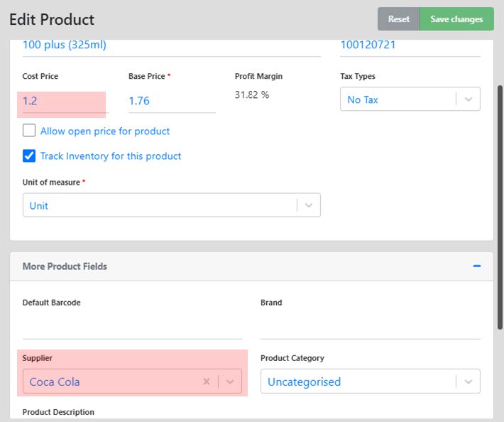This screenshot has width=504, height=422.
Task: Expand the Unit of measure dropdown
Action: [x=309, y=205]
